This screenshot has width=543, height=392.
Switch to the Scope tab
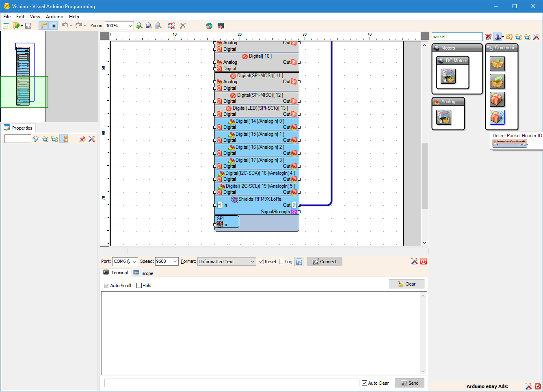point(143,273)
